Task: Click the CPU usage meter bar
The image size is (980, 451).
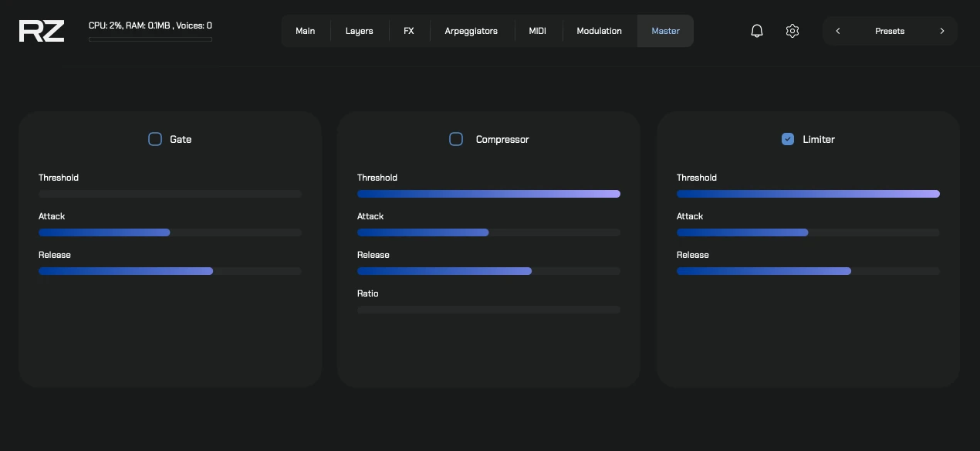Action: click(x=150, y=39)
